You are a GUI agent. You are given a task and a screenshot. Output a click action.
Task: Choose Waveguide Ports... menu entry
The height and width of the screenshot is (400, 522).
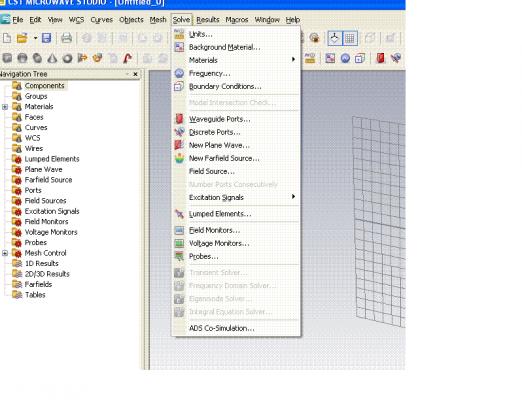point(236,119)
